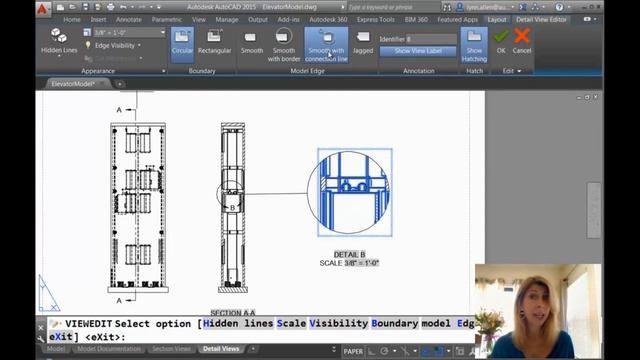
Task: Select the Detail View Editor tab
Action: pos(541,20)
